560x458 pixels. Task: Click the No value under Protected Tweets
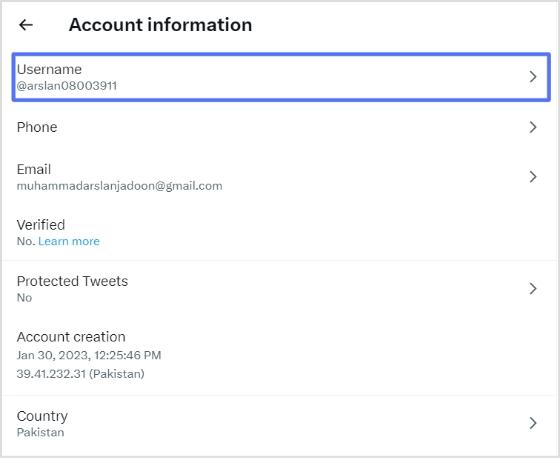pyautogui.click(x=24, y=298)
